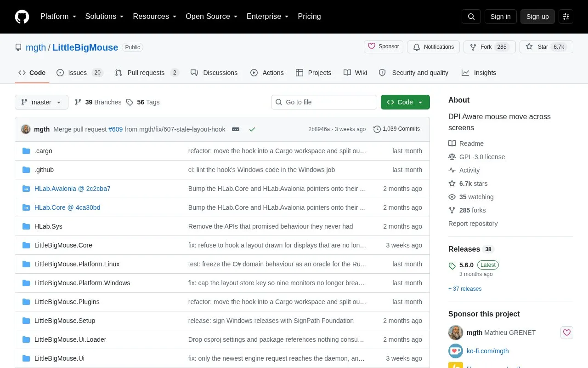Switch to the Actions tab
This screenshot has width=588, height=368.
267,73
